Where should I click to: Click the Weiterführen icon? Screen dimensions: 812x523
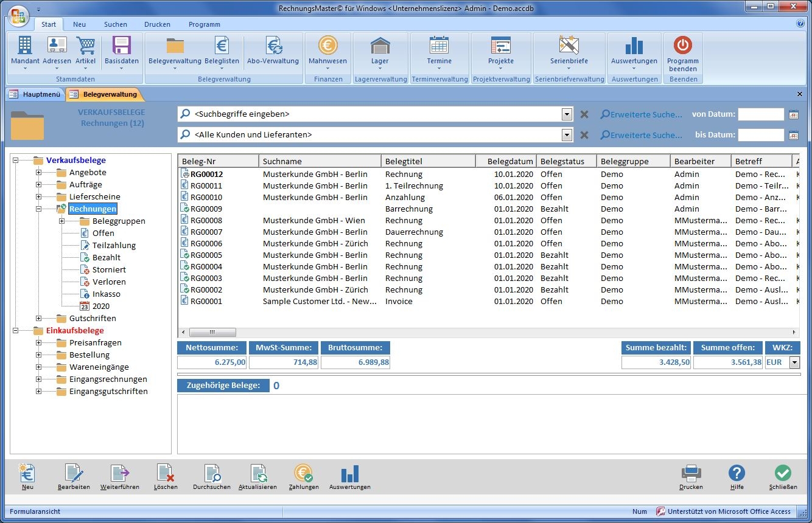click(119, 474)
